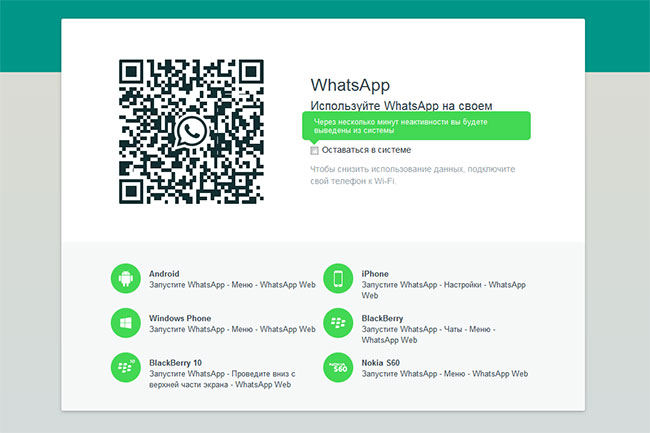Image resolution: width=650 pixels, height=433 pixels.
Task: Click iPhone instructions mentioning Настройки
Action: point(444,290)
